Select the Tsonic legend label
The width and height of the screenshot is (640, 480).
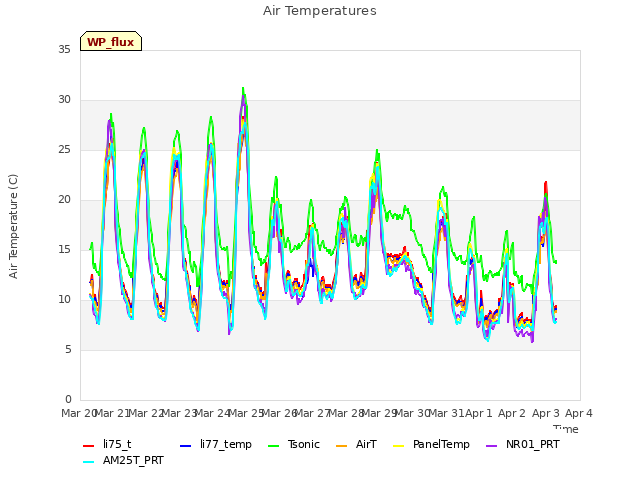coord(304,444)
